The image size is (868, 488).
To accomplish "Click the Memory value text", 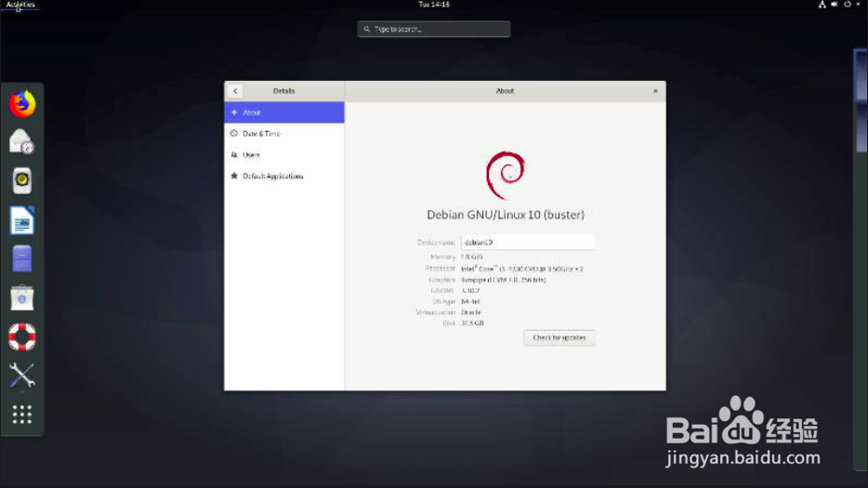I will (x=472, y=257).
